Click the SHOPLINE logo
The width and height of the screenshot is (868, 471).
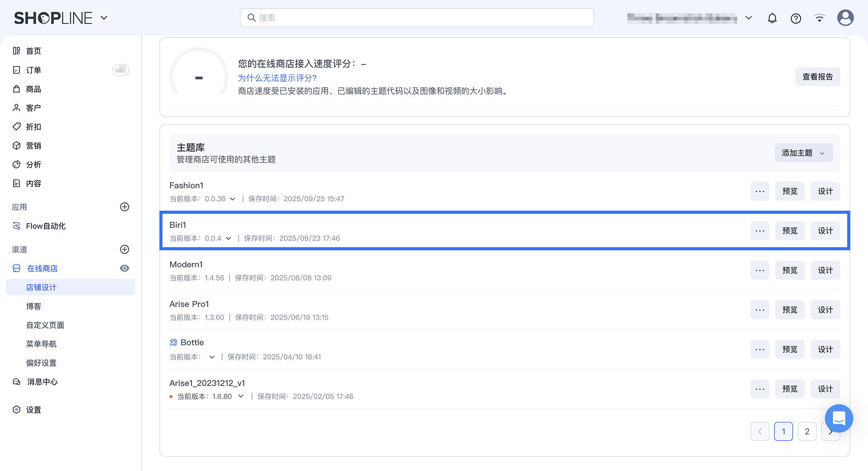click(x=53, y=18)
